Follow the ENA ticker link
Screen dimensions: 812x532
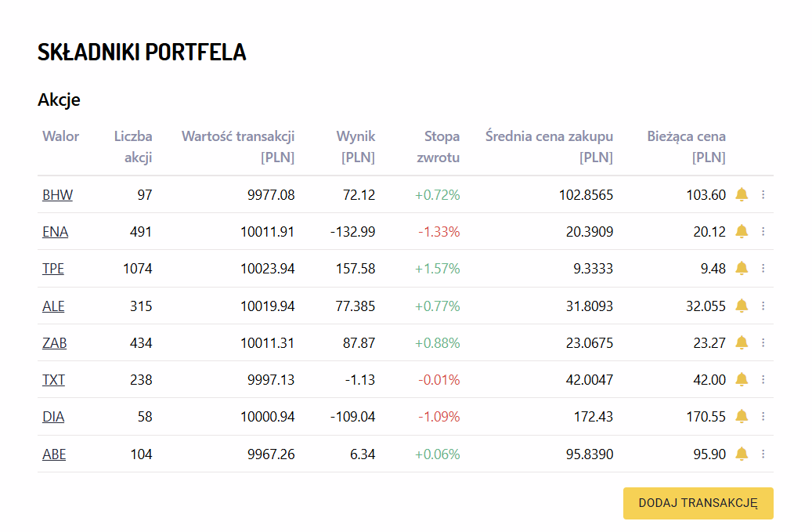click(x=55, y=232)
